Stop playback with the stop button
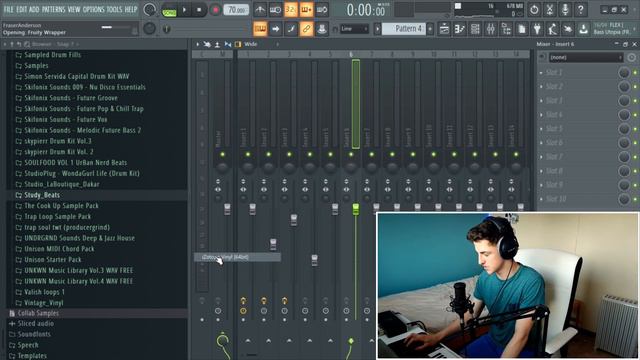This screenshot has width=640, height=360. pyautogui.click(x=199, y=9)
